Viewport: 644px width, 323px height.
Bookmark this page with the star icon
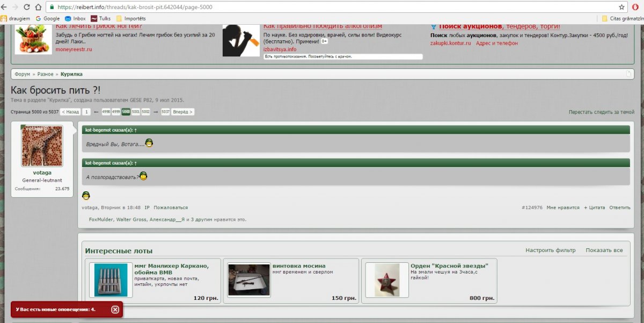[621, 8]
